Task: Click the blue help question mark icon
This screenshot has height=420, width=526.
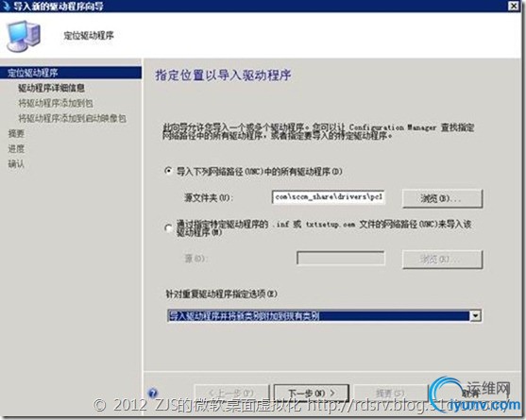Action: [153, 393]
